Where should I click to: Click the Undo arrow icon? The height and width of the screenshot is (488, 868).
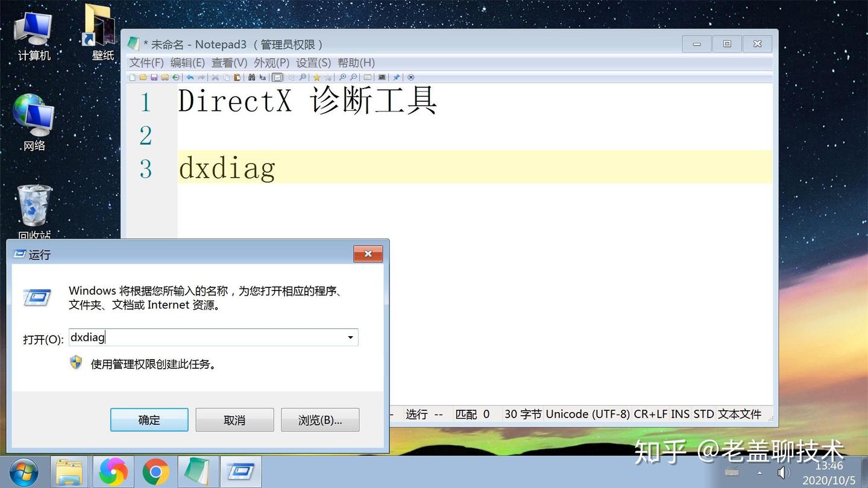(x=191, y=77)
